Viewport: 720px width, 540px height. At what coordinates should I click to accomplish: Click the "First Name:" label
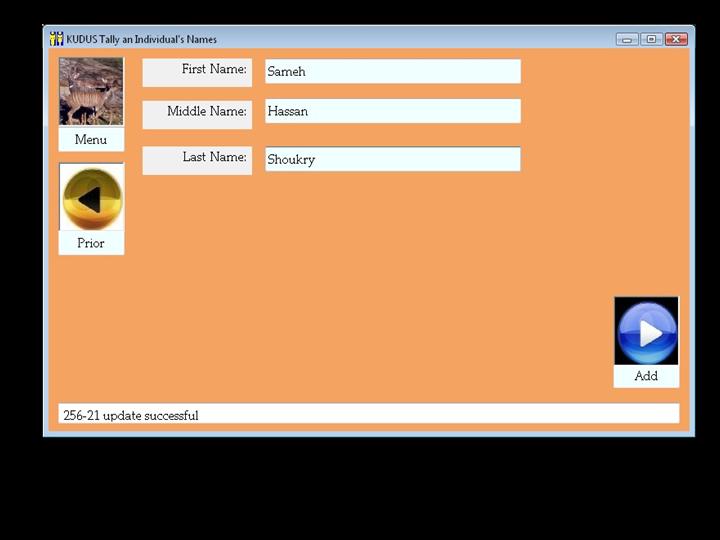pyautogui.click(x=213, y=70)
